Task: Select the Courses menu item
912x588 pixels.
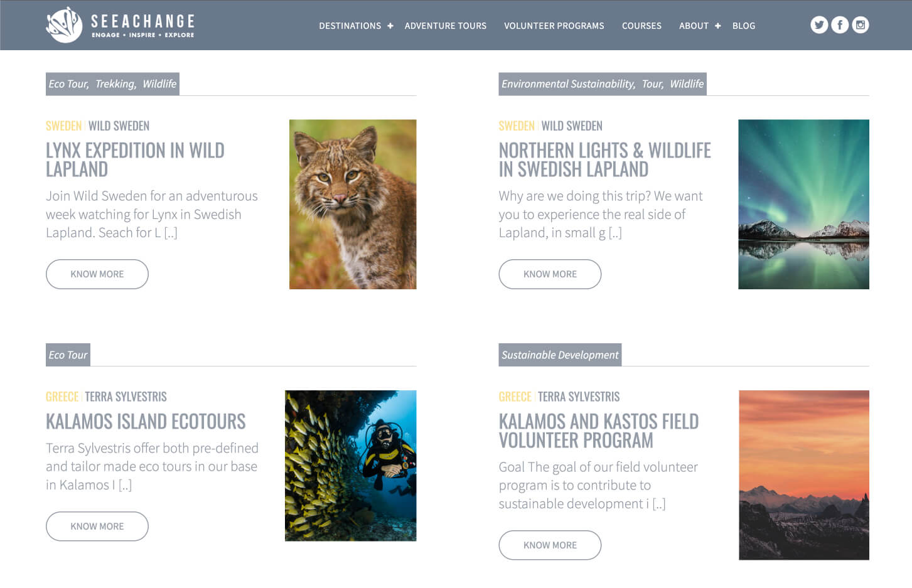Action: click(x=641, y=26)
